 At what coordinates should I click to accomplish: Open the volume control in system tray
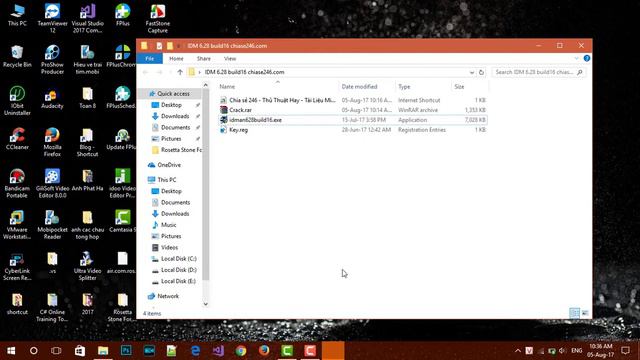point(562,351)
